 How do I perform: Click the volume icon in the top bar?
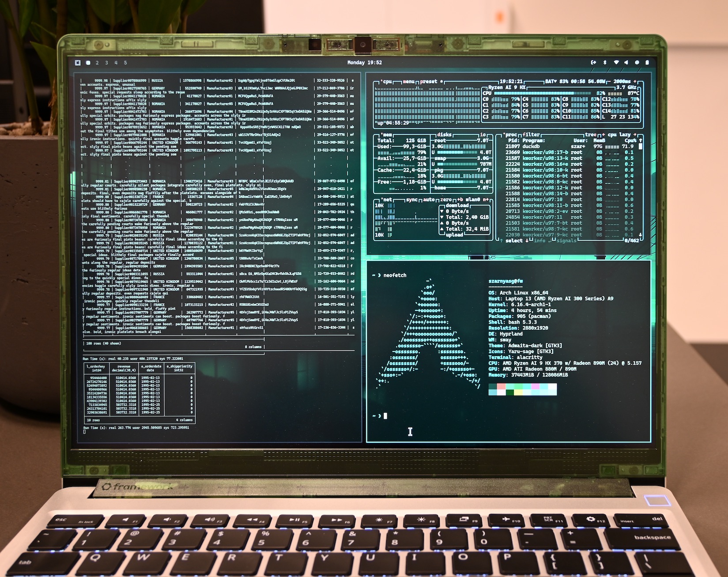(x=626, y=62)
